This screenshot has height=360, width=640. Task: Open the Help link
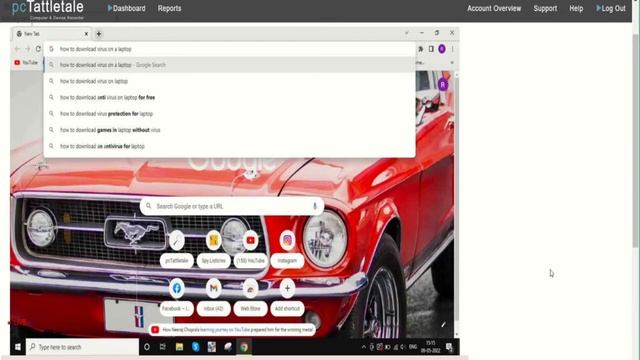click(576, 8)
